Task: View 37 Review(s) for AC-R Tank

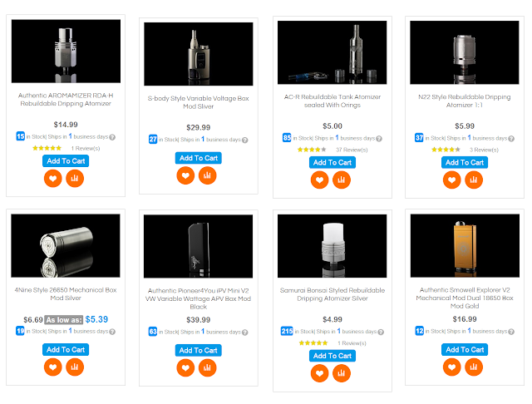Action: click(x=352, y=150)
